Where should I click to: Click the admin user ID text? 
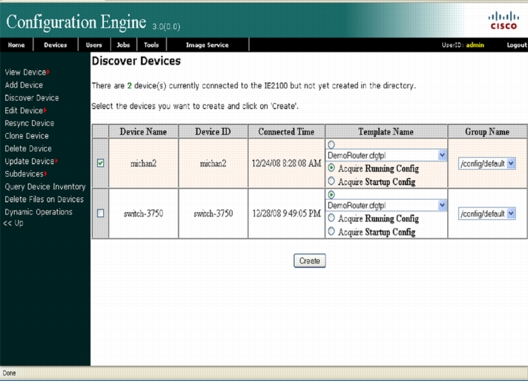pos(475,45)
